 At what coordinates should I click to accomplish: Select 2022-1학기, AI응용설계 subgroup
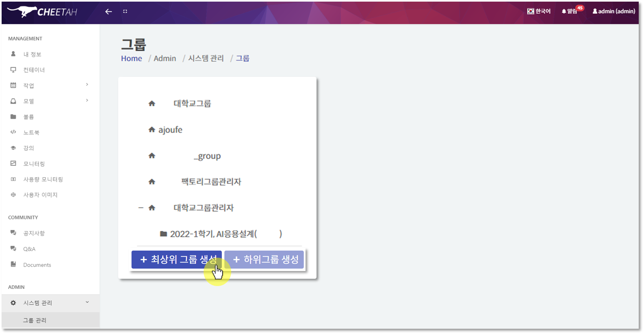(226, 234)
